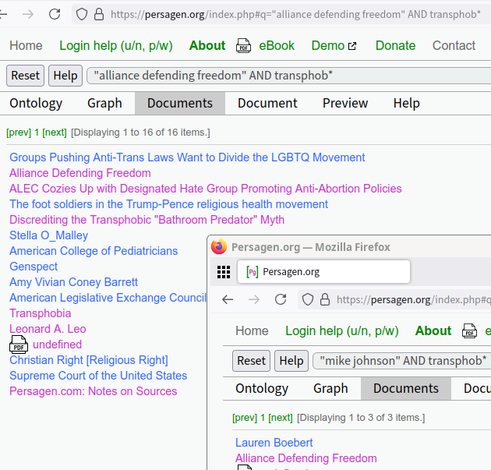Viewport: 491px width, 470px height.
Task: Click the external link icon beside Demo
Action: (x=352, y=46)
